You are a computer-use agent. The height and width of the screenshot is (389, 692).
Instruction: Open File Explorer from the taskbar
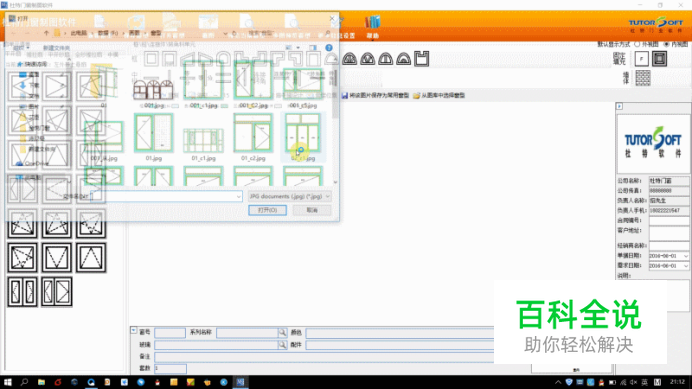coord(41,382)
